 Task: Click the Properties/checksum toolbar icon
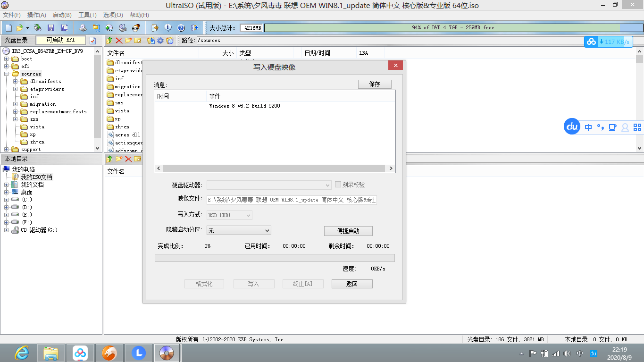pyautogui.click(x=154, y=27)
